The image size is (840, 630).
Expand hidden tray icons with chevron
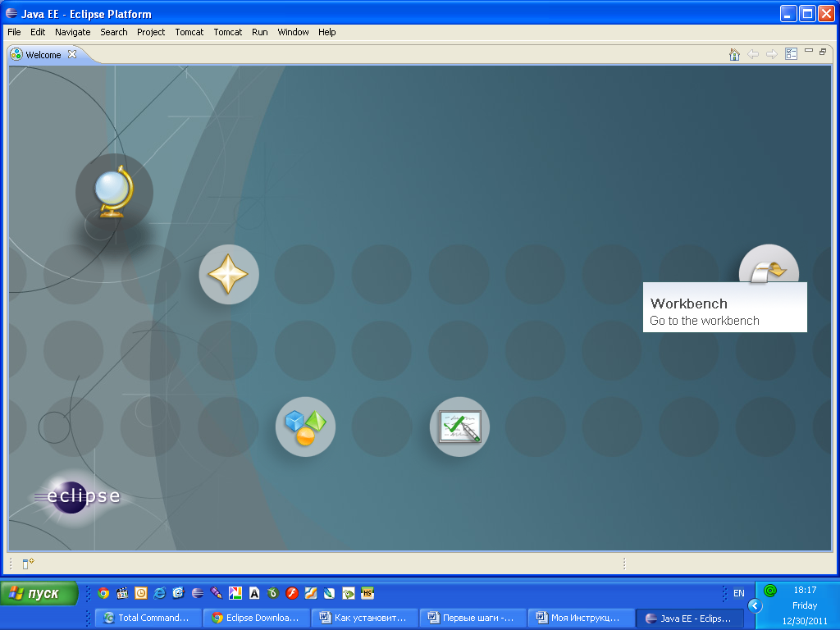pos(755,606)
